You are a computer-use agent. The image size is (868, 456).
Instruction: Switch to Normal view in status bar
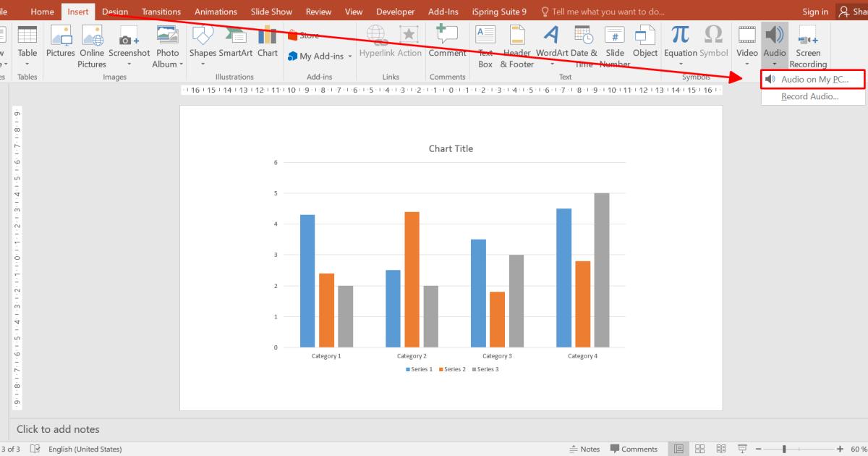pyautogui.click(x=678, y=449)
